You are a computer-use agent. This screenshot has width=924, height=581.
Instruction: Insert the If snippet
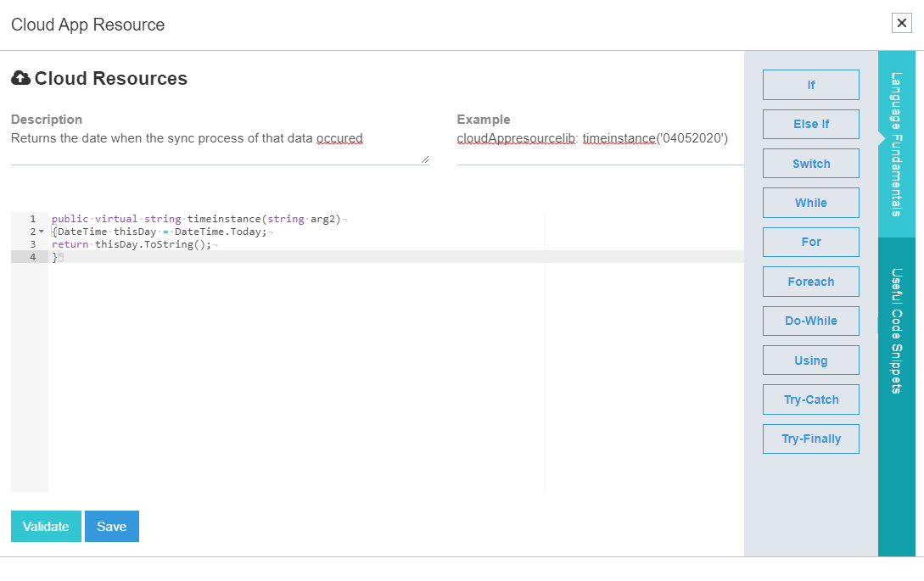tap(810, 85)
